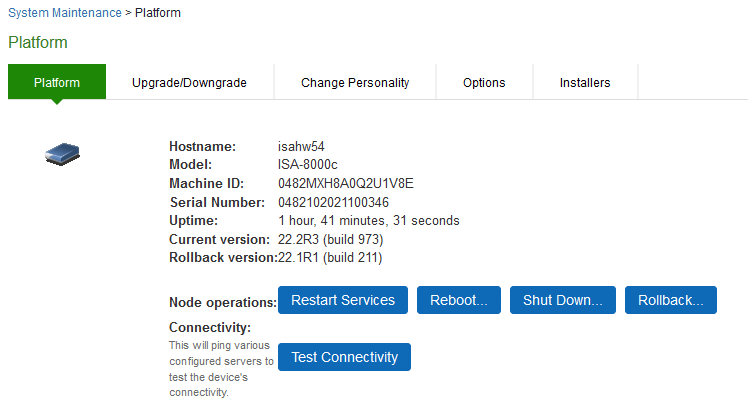Run Test Connectivity

(x=344, y=357)
